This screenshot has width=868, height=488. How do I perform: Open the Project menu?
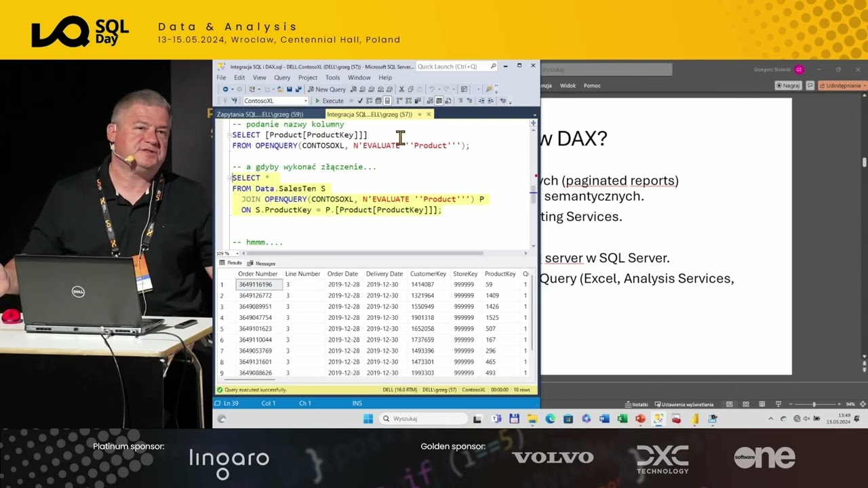[308, 78]
